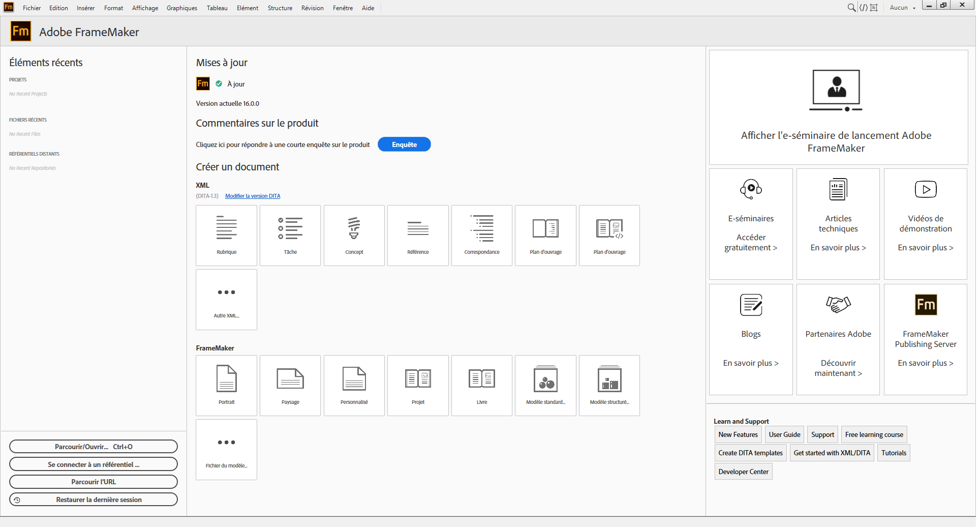Screen dimensions: 980x527
Task: Open the Autre XML options tile
Action: coord(226,300)
